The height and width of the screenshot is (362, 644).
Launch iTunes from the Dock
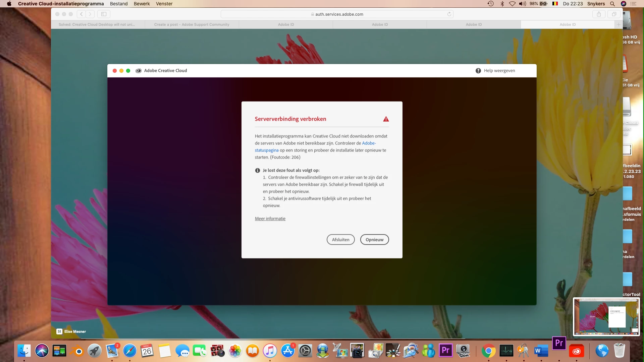click(270, 351)
